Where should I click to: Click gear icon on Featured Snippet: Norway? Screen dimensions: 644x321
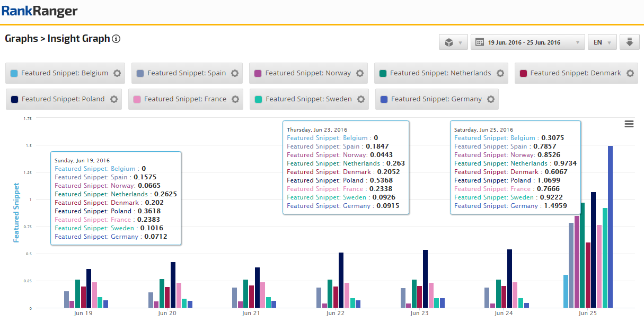[360, 73]
